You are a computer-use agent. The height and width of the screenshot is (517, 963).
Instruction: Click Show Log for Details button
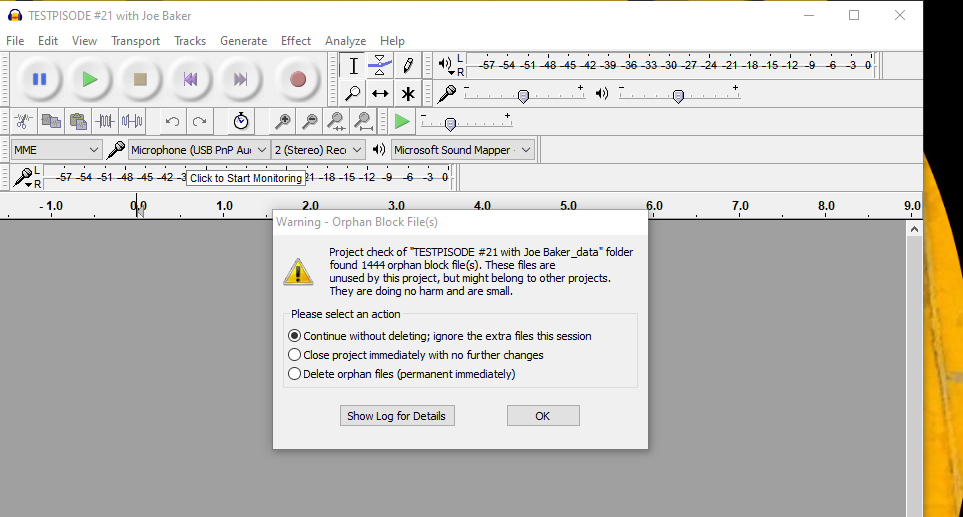[397, 416]
